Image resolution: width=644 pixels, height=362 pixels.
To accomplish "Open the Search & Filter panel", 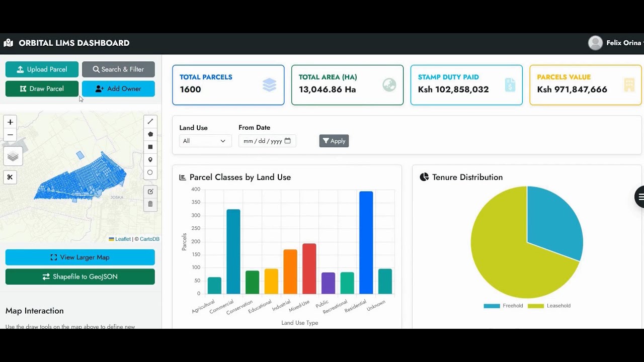I will coord(118,69).
